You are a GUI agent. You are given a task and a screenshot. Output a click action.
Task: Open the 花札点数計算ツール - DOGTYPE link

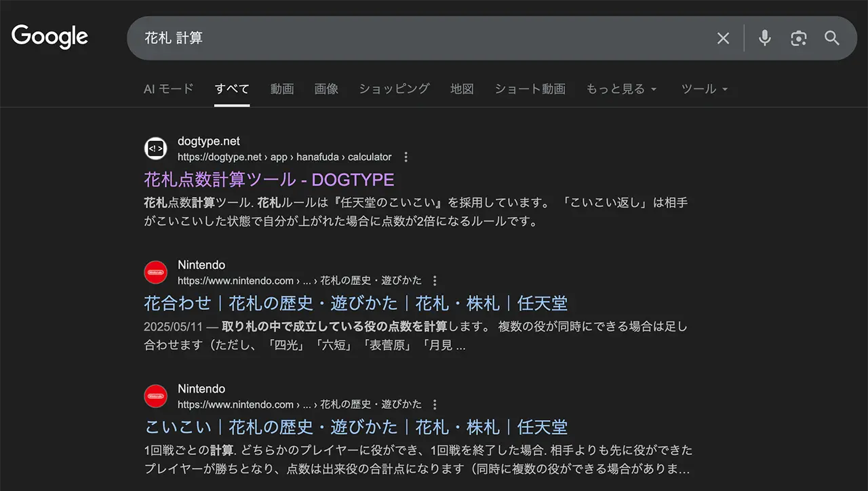(x=269, y=180)
